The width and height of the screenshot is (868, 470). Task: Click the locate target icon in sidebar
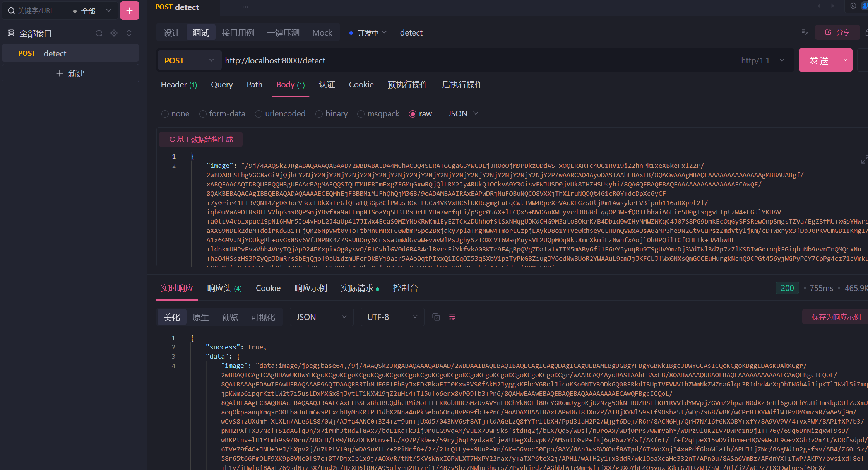tap(114, 33)
